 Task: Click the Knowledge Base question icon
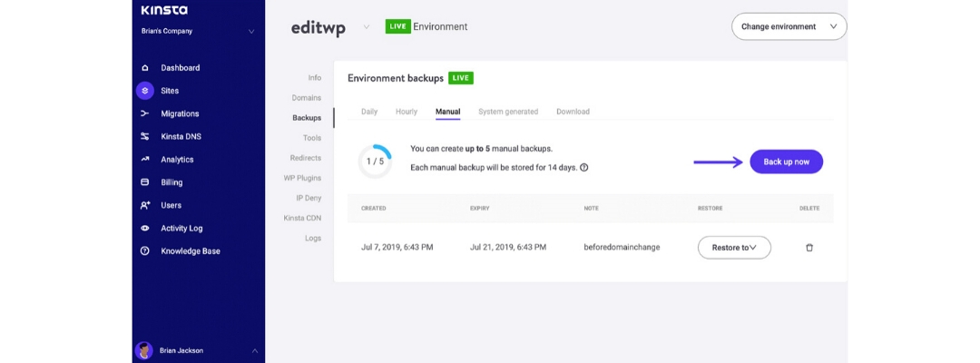[145, 251]
